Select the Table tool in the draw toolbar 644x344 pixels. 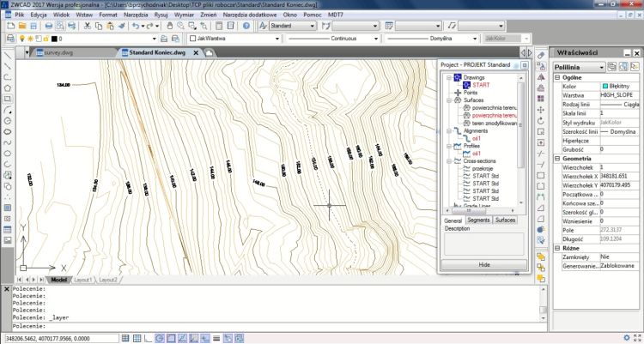pyautogui.click(x=8, y=230)
